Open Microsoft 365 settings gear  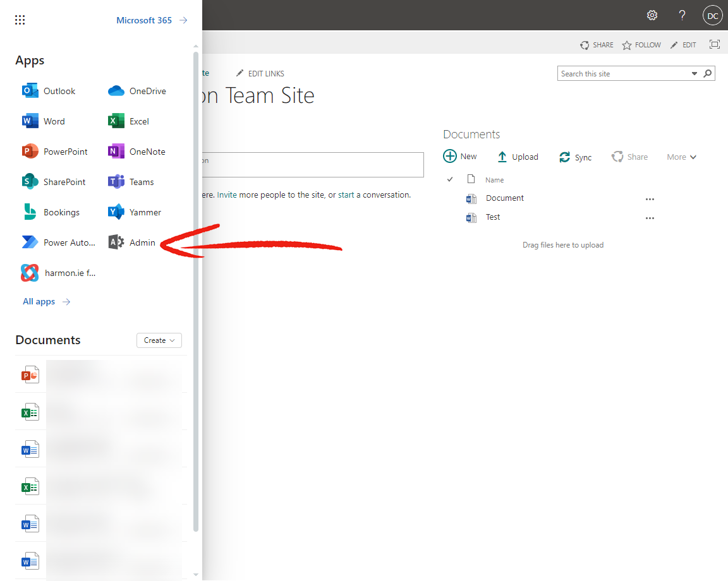tap(652, 15)
